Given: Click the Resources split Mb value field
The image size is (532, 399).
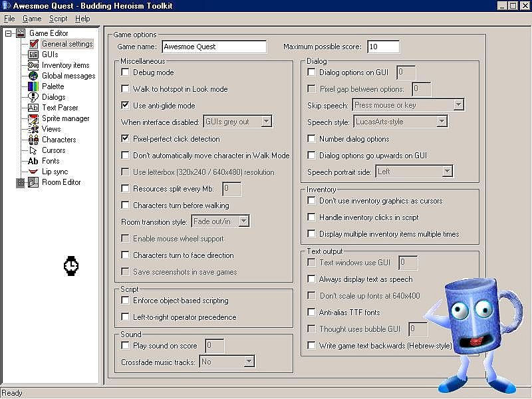Looking at the screenshot, I should coord(231,189).
